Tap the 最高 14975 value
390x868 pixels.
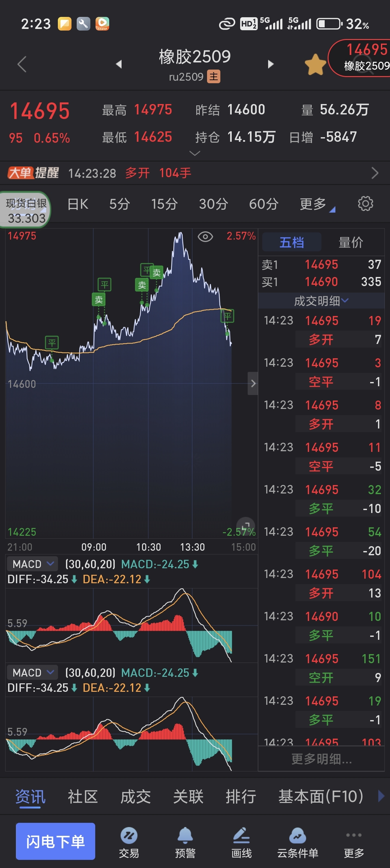tap(153, 110)
